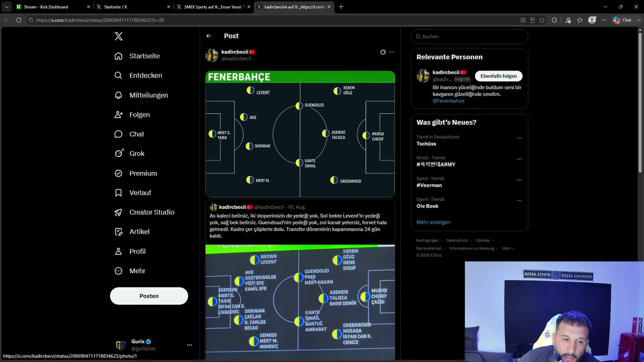The image size is (644, 362).
Task: Open the first Fenerbahçe lineup image
Action: click(300, 134)
